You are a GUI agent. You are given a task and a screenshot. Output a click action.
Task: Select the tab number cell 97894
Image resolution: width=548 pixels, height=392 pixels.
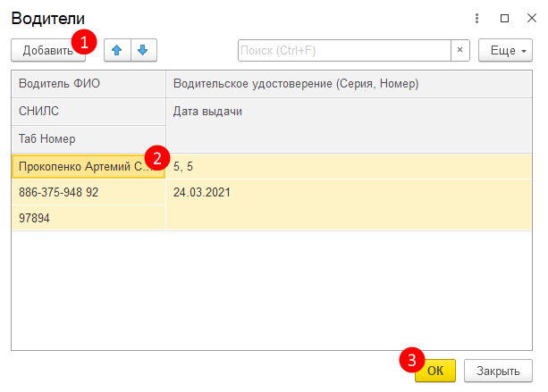pos(89,218)
